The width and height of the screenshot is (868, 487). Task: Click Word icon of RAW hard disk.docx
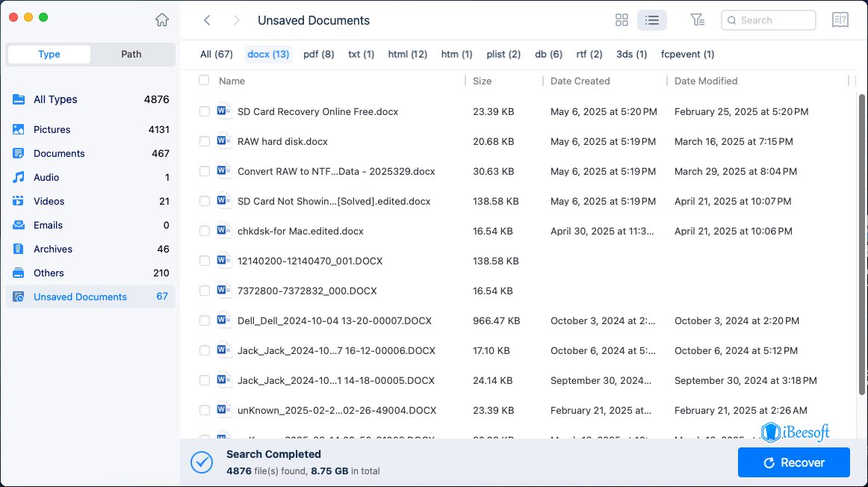coord(223,141)
